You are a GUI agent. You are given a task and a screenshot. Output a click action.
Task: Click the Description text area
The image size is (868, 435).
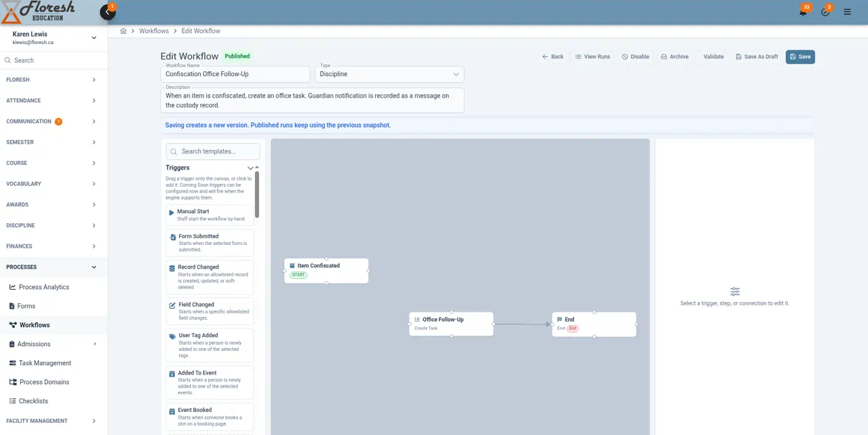coord(312,100)
